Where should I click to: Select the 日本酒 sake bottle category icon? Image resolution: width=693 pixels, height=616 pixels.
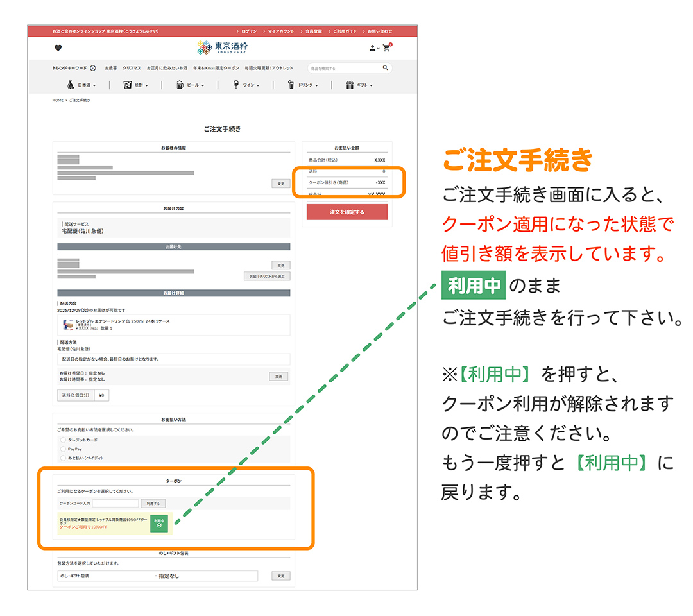click(71, 85)
